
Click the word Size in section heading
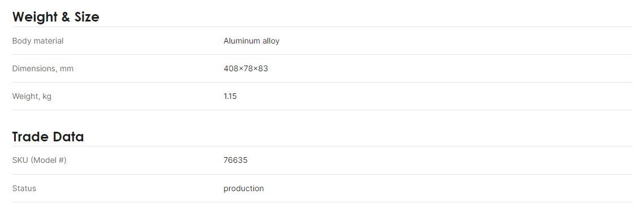click(x=87, y=17)
